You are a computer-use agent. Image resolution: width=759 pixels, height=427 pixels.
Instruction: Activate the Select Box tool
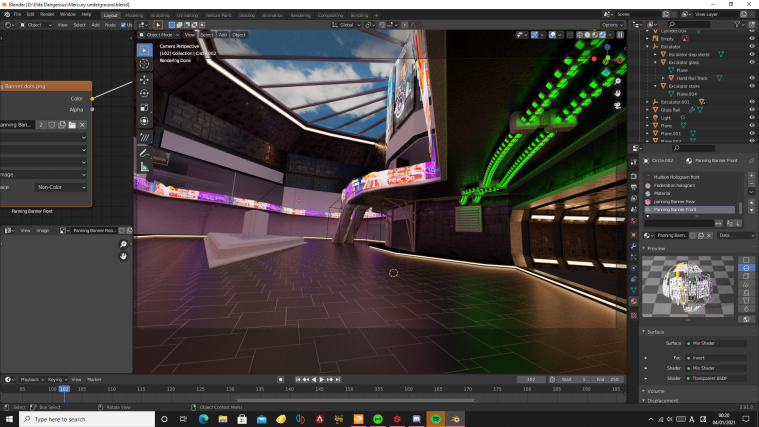pyautogui.click(x=144, y=50)
